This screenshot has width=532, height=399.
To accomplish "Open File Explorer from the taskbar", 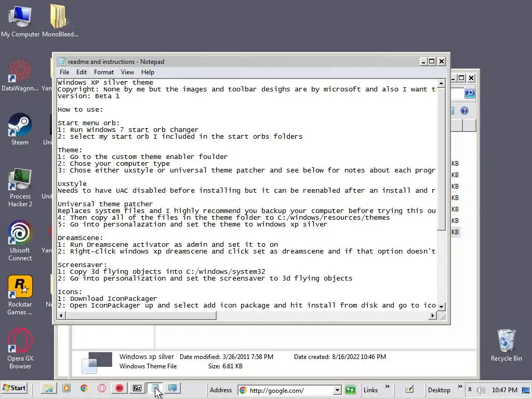I will pos(48,389).
